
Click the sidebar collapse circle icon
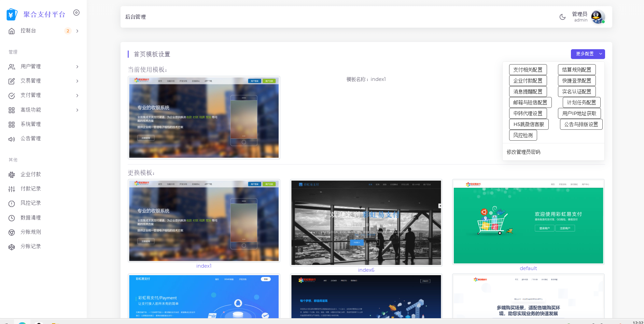point(76,13)
